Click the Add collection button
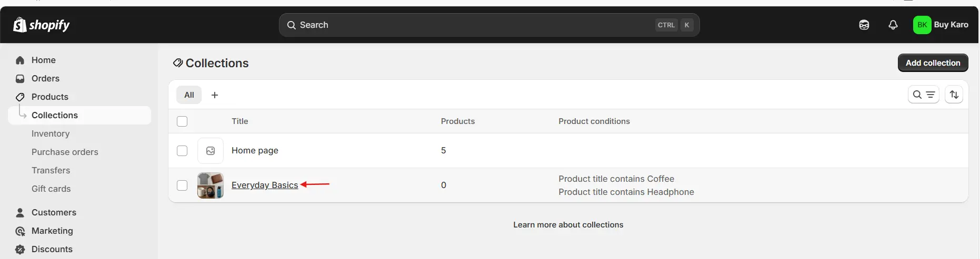 pos(933,63)
